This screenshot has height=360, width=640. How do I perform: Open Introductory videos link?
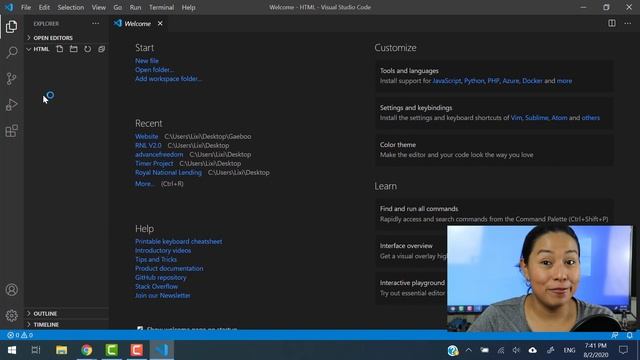click(x=163, y=251)
